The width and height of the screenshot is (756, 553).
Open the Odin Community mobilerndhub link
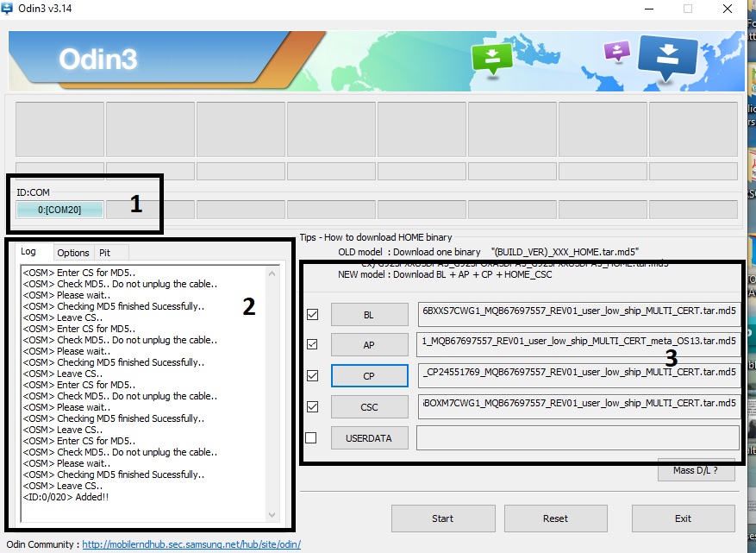point(191,544)
